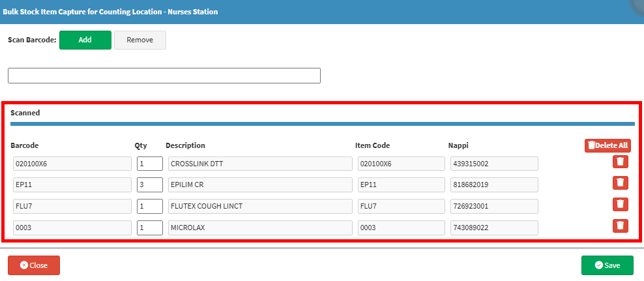The height and width of the screenshot is (281, 644).
Task: Select the Nappi field 726923001
Action: coord(494,206)
